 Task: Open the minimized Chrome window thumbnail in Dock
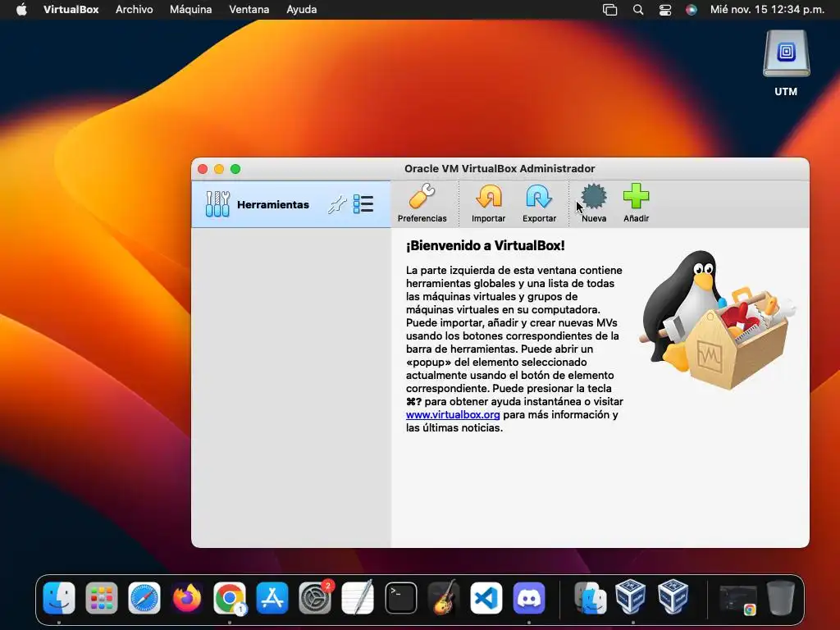pyautogui.click(x=738, y=600)
